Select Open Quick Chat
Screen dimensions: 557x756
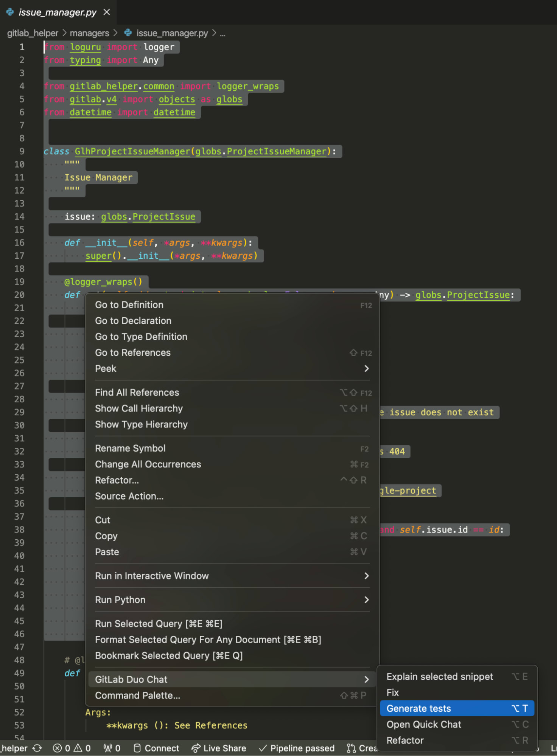coord(457,724)
